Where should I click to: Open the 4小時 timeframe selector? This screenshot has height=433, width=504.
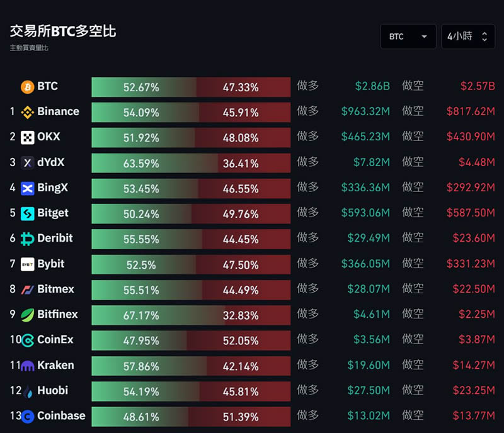[468, 37]
